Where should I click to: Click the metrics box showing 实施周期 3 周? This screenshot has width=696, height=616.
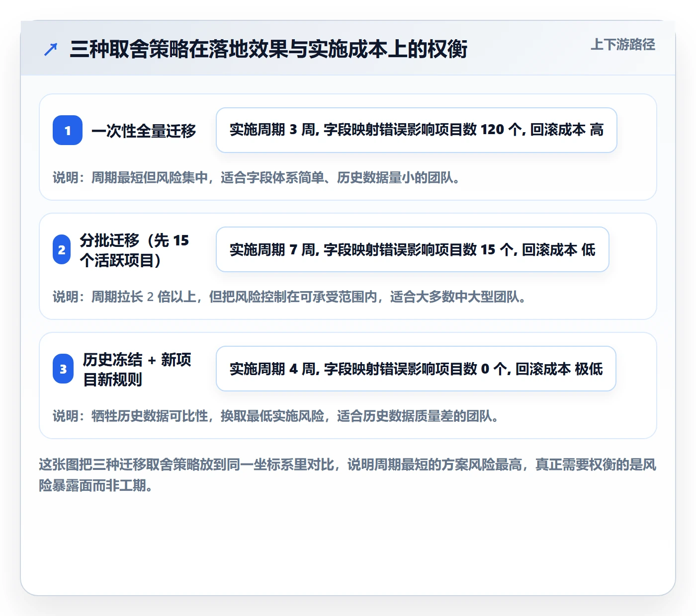[417, 130]
